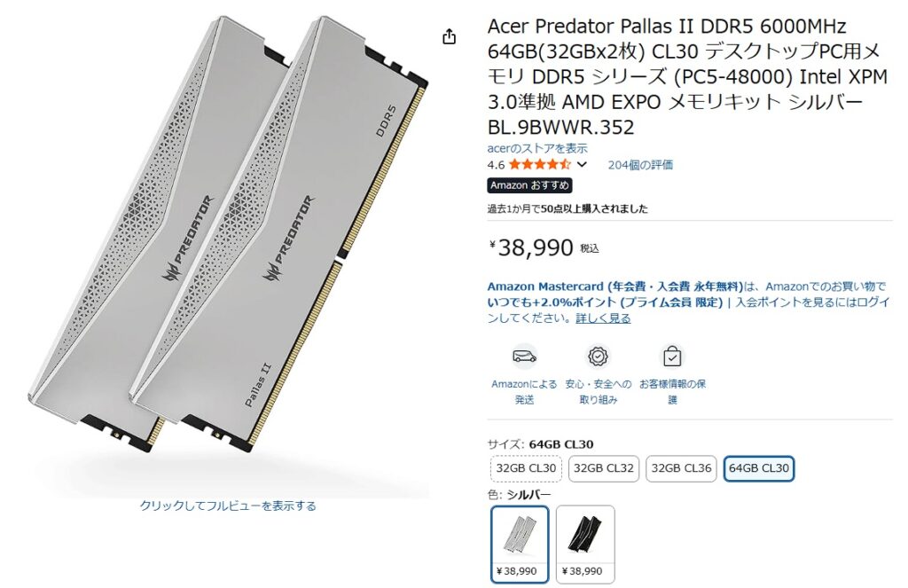Screen dimensions: 908x588
Task: Click the Amazon Mastercard offer link
Action: pos(614,286)
